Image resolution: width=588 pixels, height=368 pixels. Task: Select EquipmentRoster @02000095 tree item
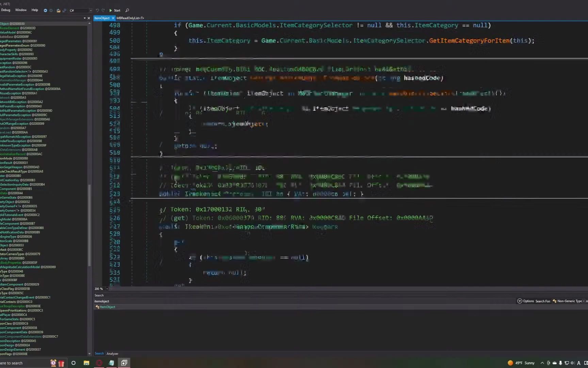[x=18, y=59]
